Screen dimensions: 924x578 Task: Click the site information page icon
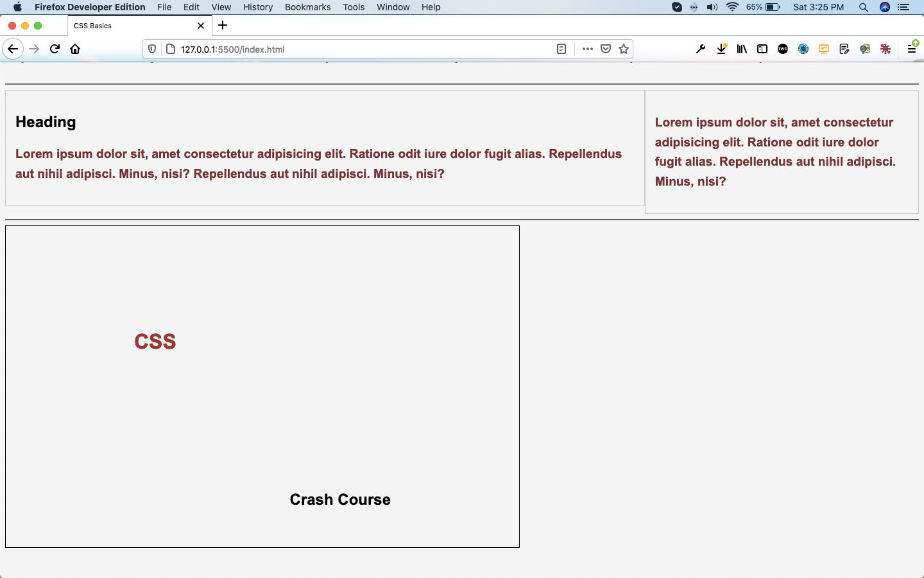point(171,49)
